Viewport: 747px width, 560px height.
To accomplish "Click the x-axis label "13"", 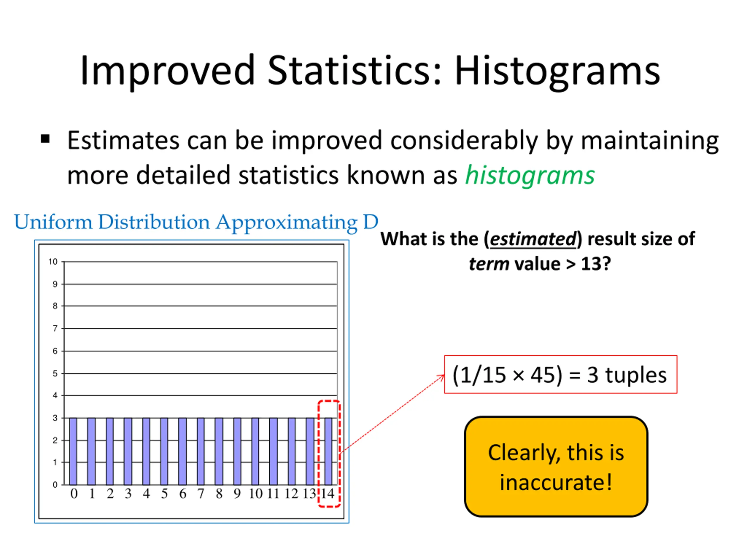I will [309, 494].
